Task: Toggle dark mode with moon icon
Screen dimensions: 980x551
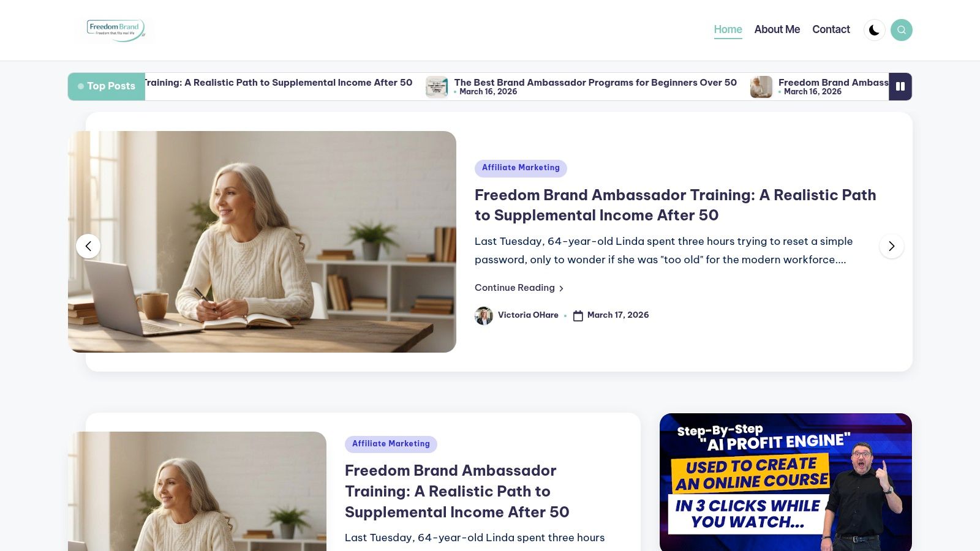Action: pyautogui.click(x=875, y=30)
